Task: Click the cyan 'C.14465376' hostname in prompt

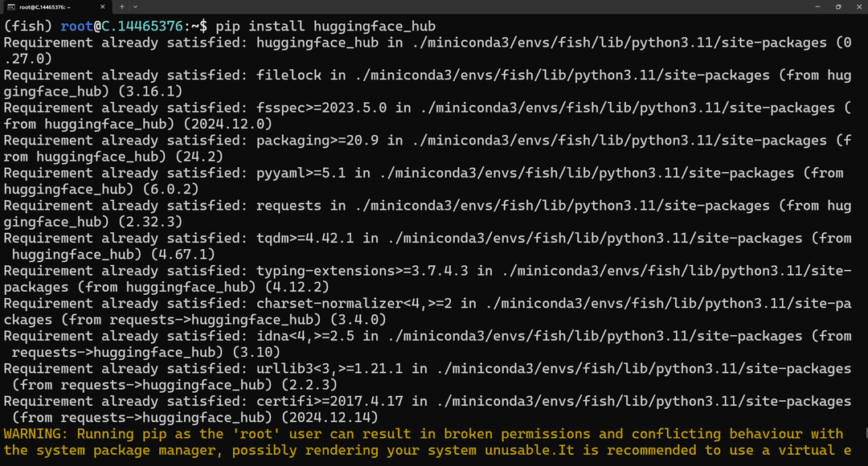Action: tap(141, 26)
